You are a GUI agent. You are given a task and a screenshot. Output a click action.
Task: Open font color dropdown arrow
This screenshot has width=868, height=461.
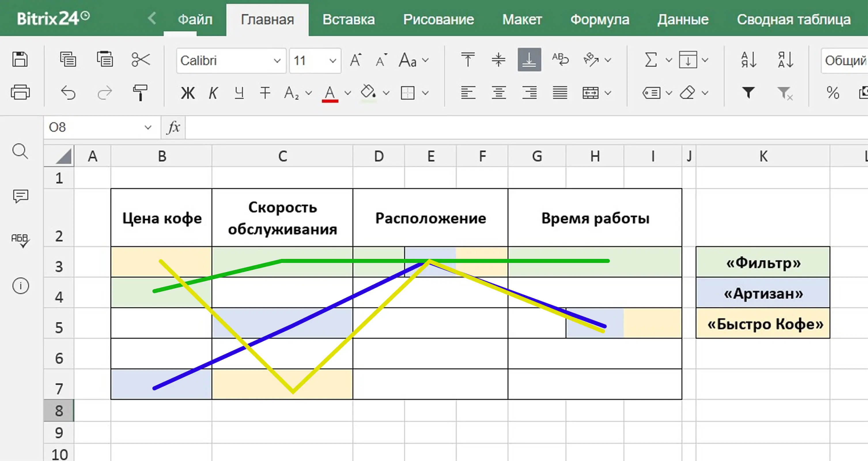tap(348, 93)
